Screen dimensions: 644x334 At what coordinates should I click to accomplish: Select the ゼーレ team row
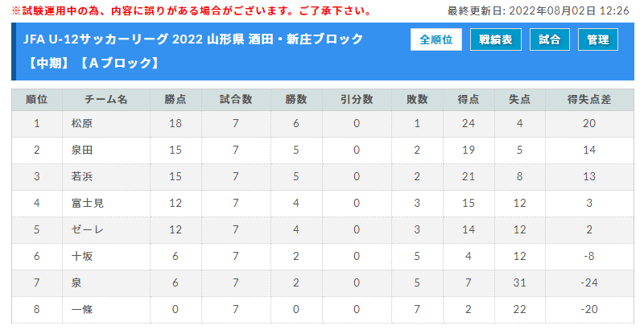(323, 229)
